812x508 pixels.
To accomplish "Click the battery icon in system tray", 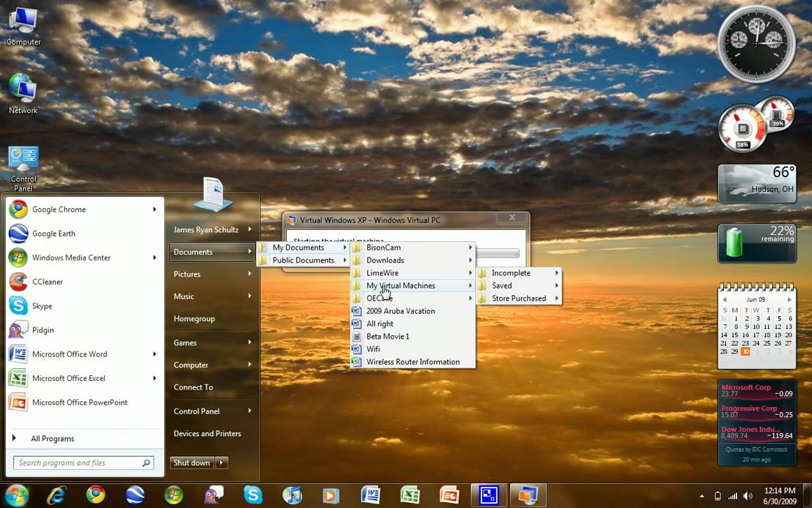I will coord(718,496).
